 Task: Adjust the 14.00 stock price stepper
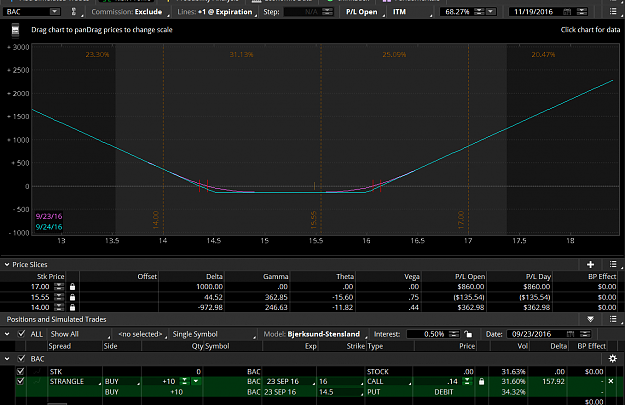point(59,307)
